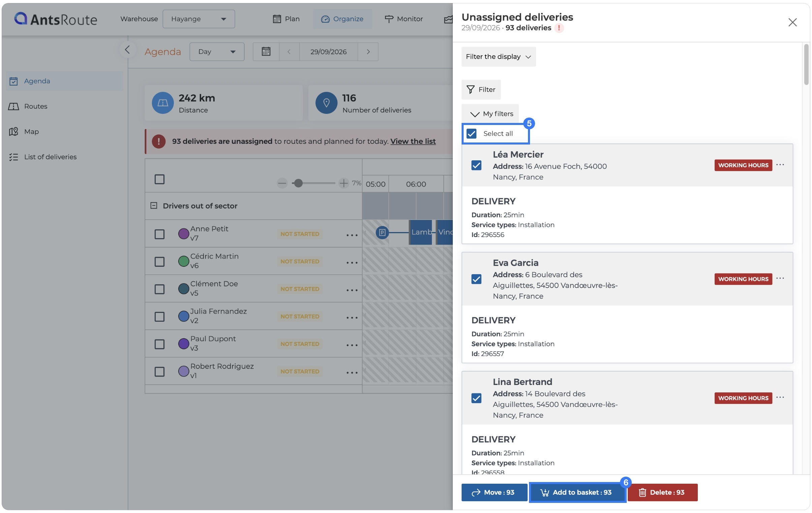Click the Lamb delivery block on Anne Petit's route
This screenshot has width=812, height=513.
pyautogui.click(x=420, y=232)
